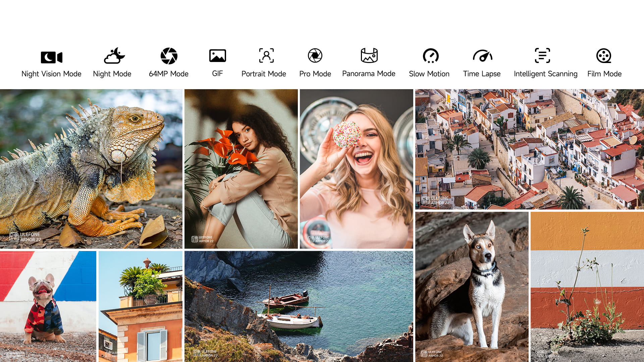This screenshot has width=644, height=362.
Task: Select the husky dog on rocks photo
Action: [x=472, y=287]
